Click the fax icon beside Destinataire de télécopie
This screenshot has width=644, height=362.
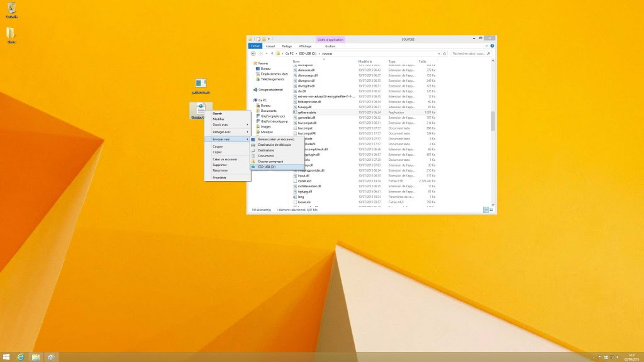(253, 145)
